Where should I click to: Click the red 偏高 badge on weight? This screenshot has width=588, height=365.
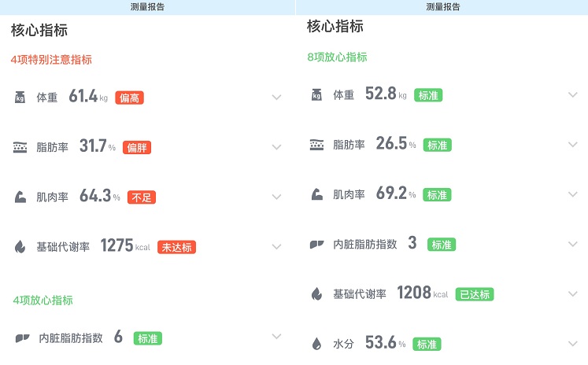point(129,98)
